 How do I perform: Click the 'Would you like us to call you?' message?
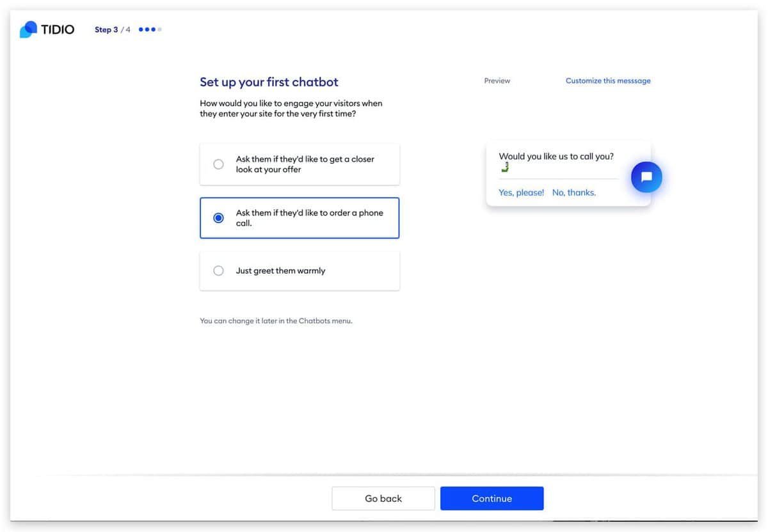[x=556, y=156]
